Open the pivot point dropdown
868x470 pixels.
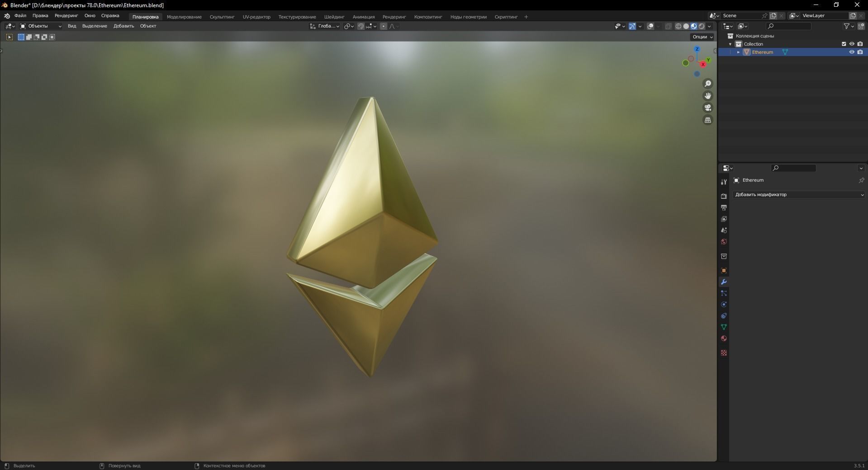[349, 26]
